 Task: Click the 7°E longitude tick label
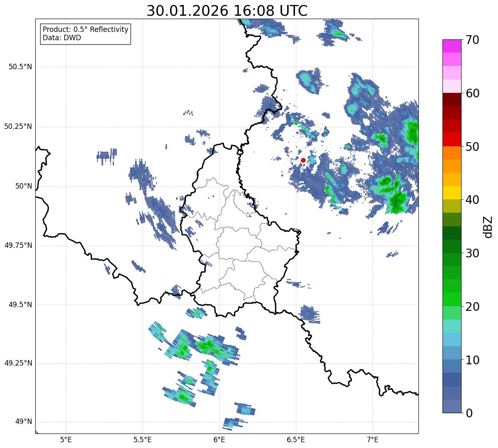pos(372,439)
